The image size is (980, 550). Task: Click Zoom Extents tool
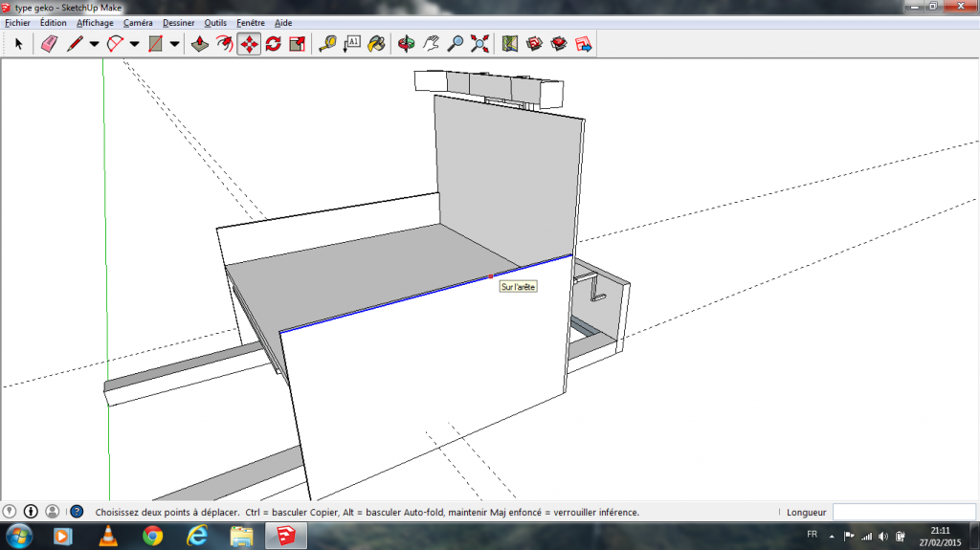(x=480, y=44)
